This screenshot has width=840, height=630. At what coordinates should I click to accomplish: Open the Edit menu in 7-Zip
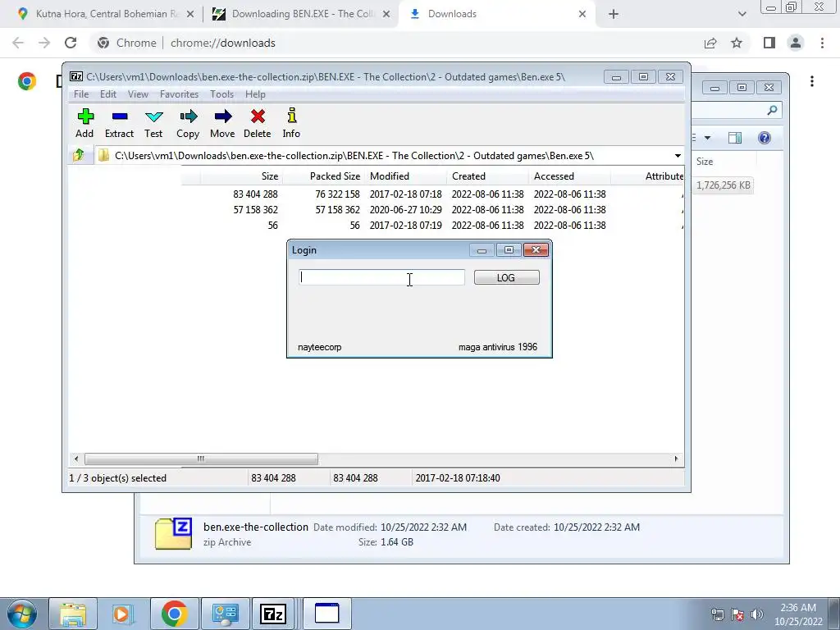tap(108, 94)
